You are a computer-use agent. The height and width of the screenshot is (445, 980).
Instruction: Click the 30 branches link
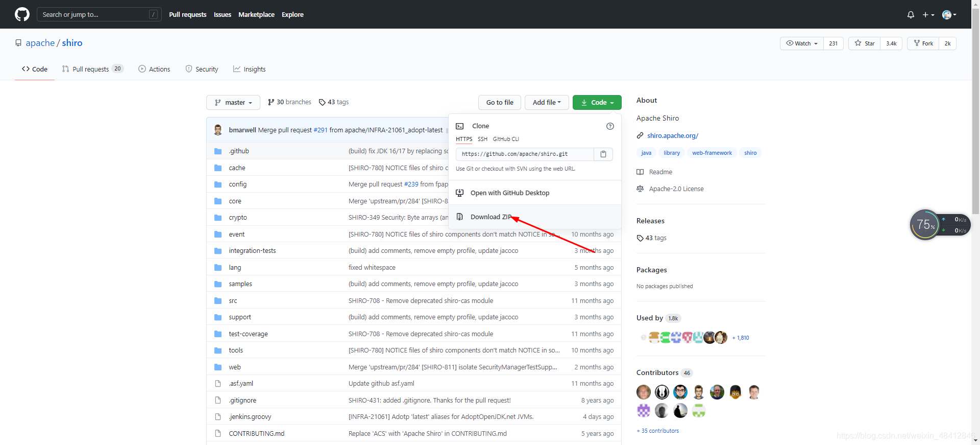coord(289,102)
